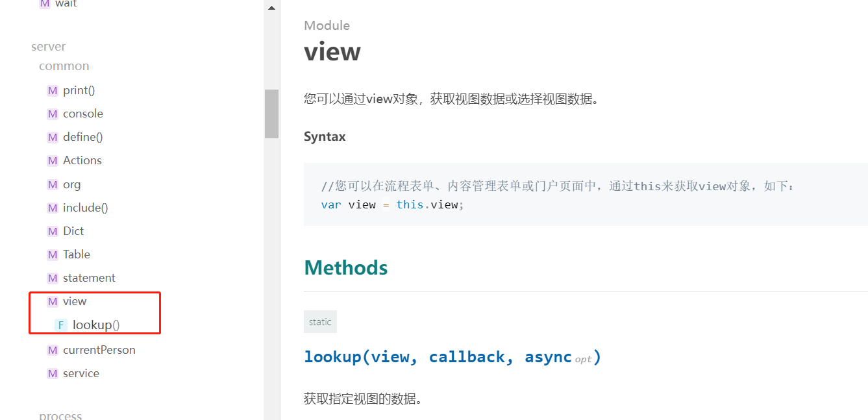The width and height of the screenshot is (868, 420).
Task: Click the M icon beside define()
Action: click(x=53, y=138)
